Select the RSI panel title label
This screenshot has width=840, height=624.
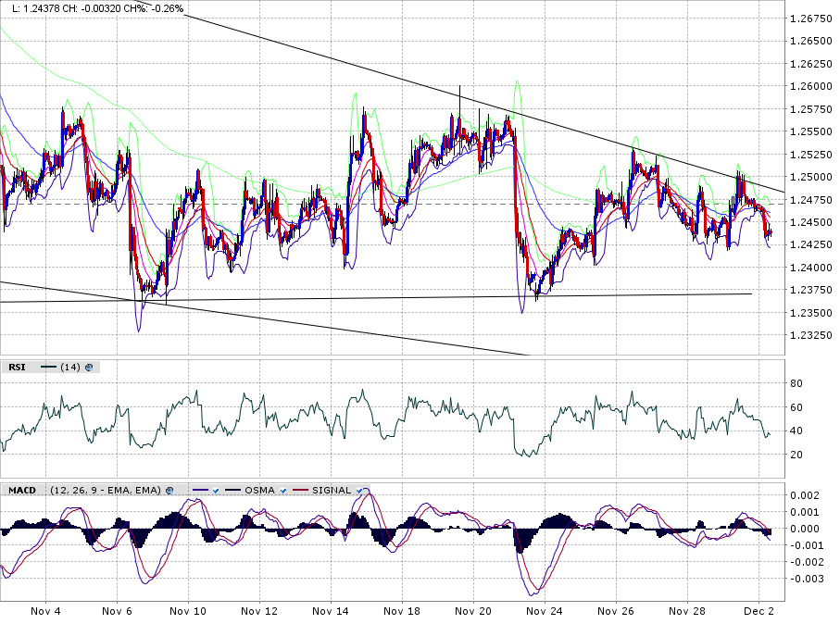[17, 368]
